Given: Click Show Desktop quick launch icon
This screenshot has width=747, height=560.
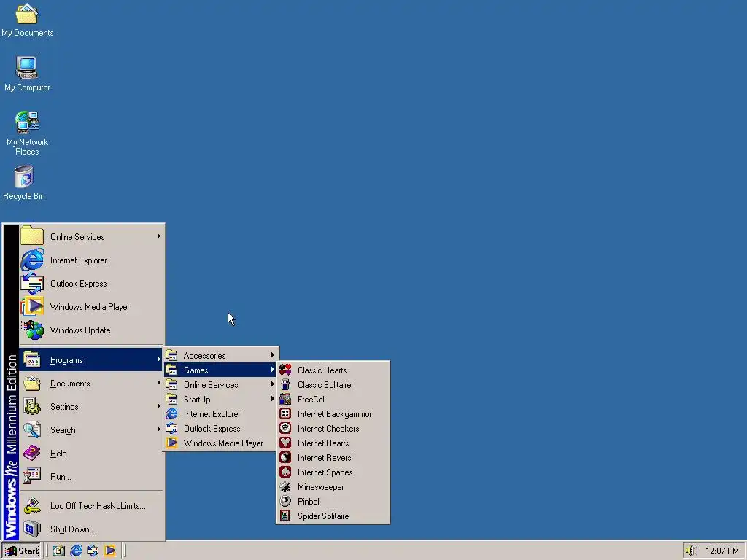Looking at the screenshot, I should [59, 551].
